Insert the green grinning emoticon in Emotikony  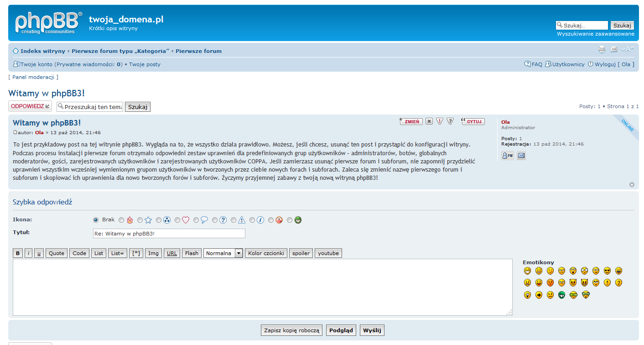tap(562, 295)
